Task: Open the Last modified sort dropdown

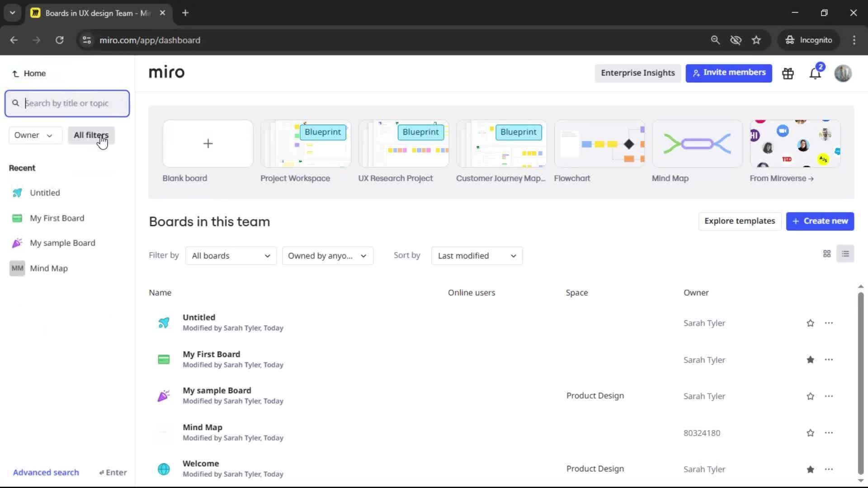Action: pyautogui.click(x=477, y=256)
